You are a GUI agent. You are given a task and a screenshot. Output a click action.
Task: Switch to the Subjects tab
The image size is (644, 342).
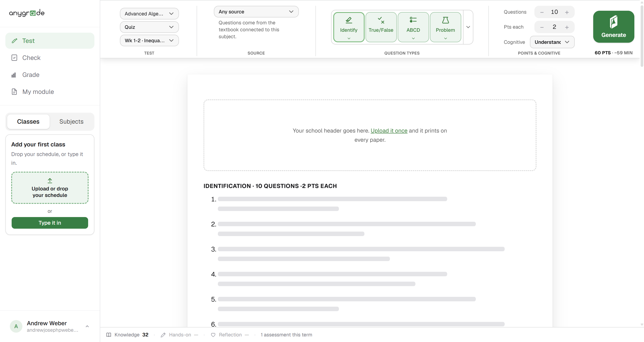pyautogui.click(x=71, y=121)
